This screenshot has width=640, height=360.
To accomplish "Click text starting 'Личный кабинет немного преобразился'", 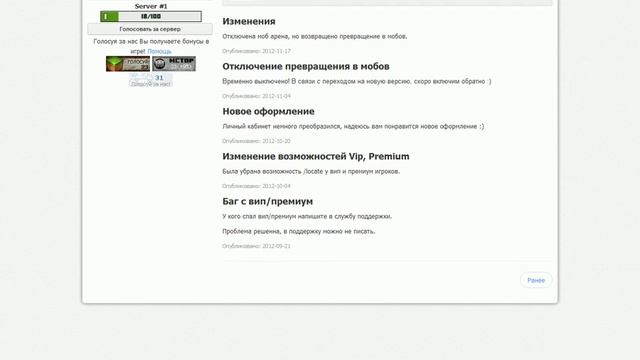I will point(353,126).
